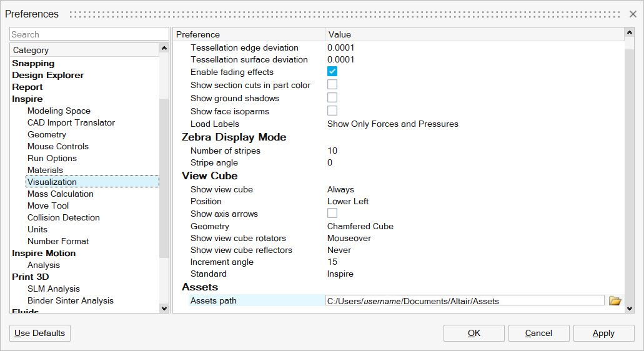The image size is (644, 351).
Task: Toggle the Show axis arrows checkbox
Action: click(x=332, y=214)
